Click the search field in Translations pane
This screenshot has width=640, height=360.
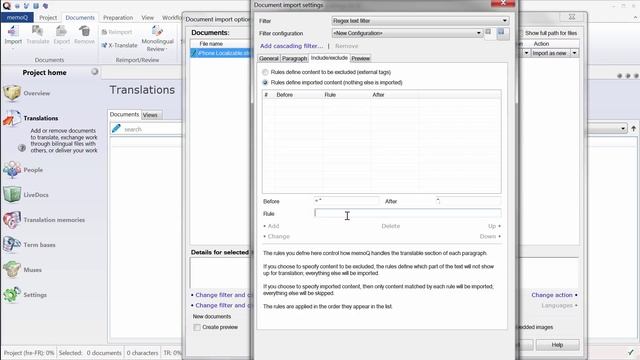(x=152, y=129)
